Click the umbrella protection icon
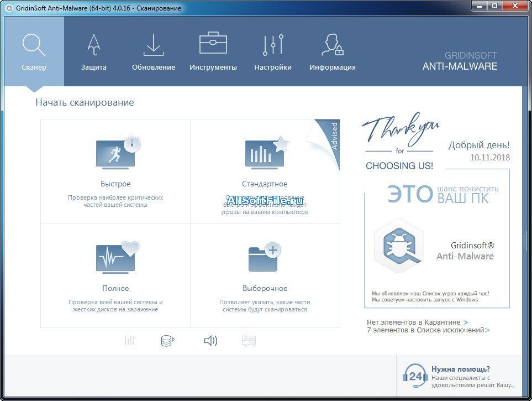 (94, 44)
